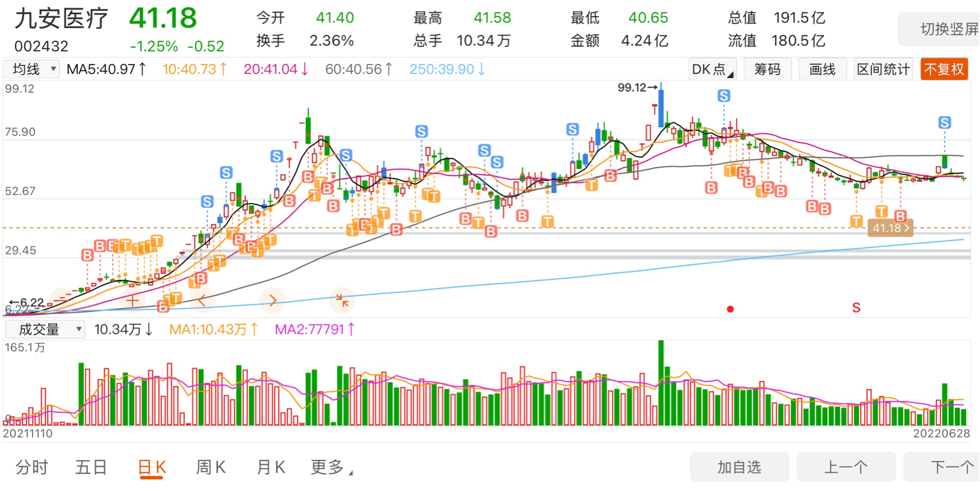Switch to the 分时 tab
The image size is (980, 491).
(32, 467)
